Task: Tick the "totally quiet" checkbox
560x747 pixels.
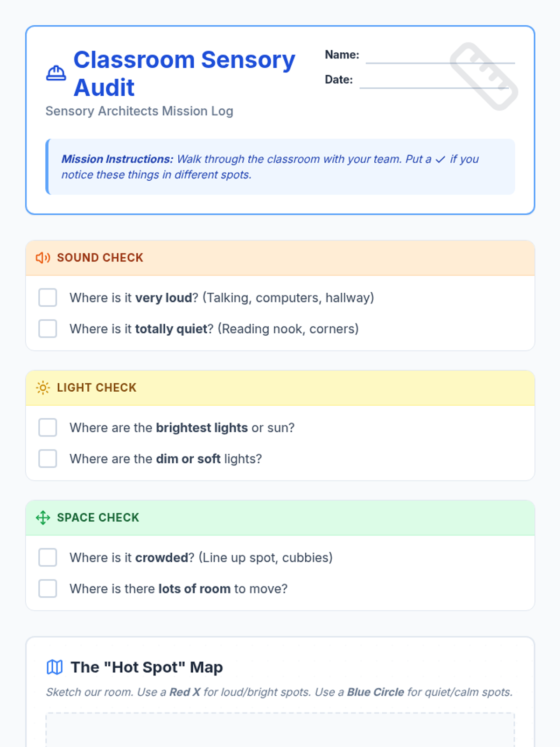Action: tap(48, 329)
